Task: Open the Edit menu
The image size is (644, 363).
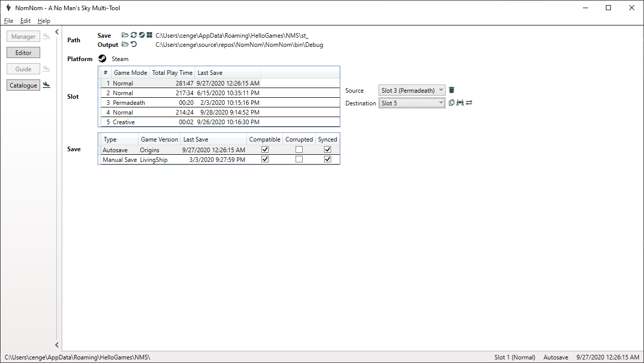Action: point(25,21)
